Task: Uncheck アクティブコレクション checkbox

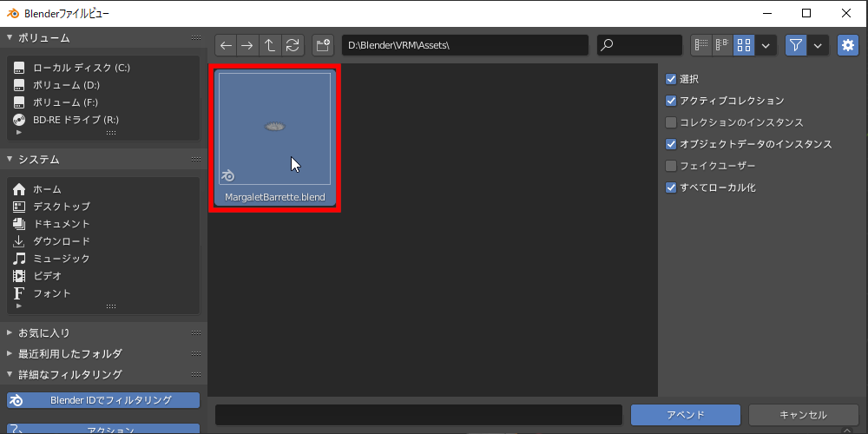Action: (671, 101)
